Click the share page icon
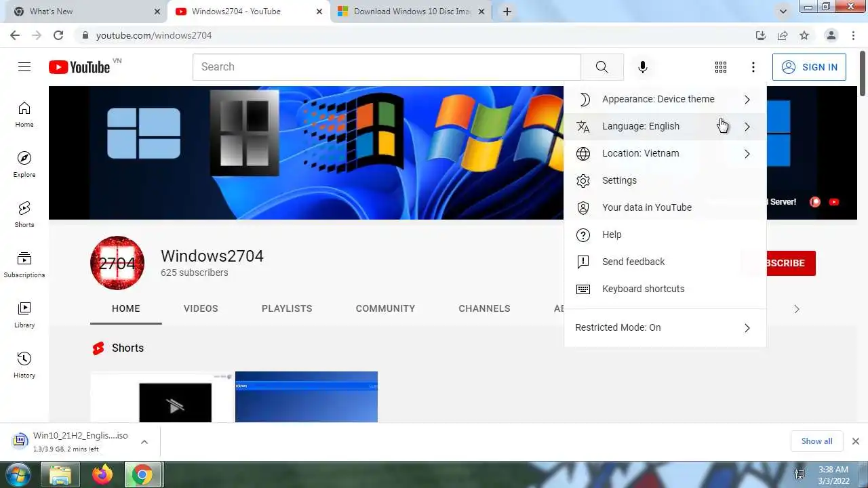868x488 pixels. [x=783, y=35]
